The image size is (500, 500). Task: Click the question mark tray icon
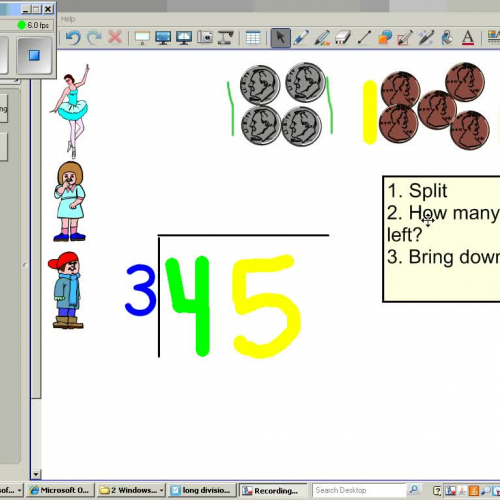[437, 490]
